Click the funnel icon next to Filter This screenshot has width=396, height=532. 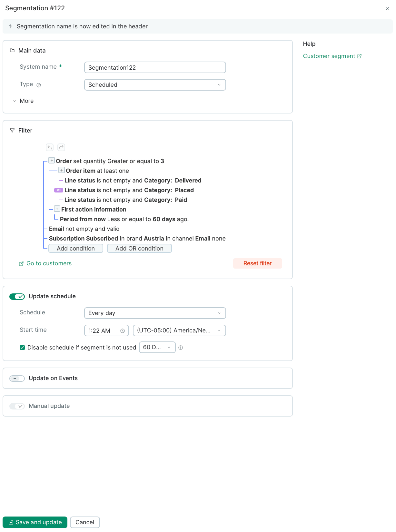pyautogui.click(x=12, y=130)
